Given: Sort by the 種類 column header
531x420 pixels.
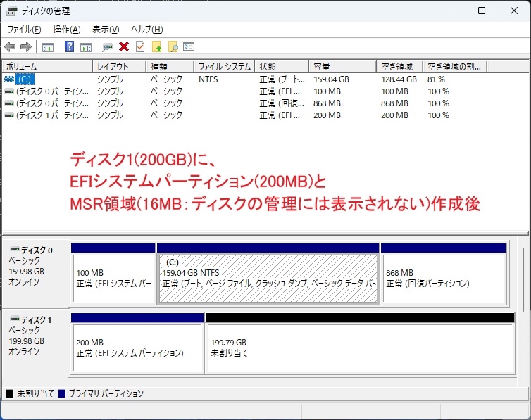Looking at the screenshot, I should pos(170,66).
